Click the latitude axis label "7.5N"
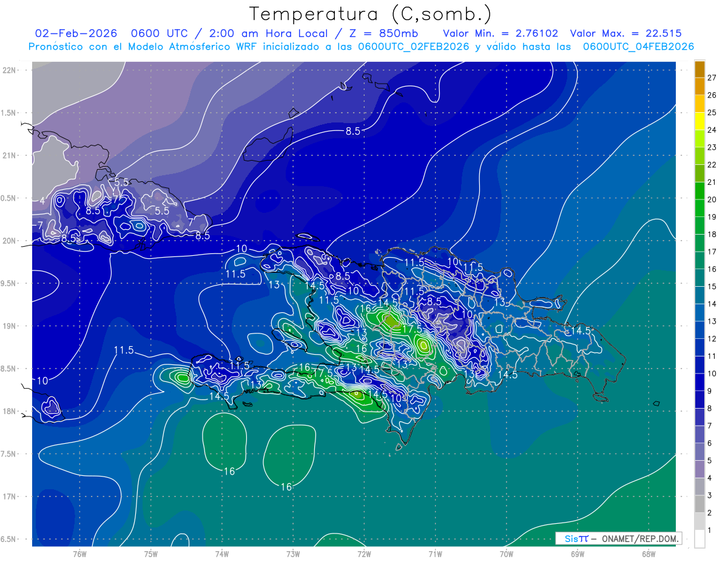This screenshot has width=728, height=562. [x=9, y=454]
